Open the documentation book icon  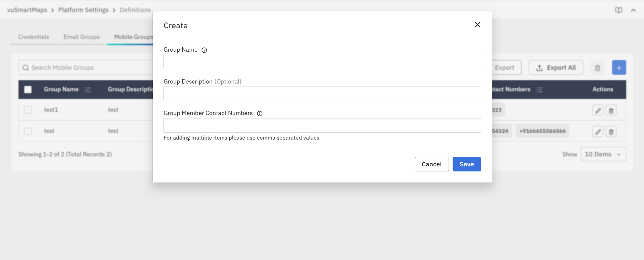618,10
